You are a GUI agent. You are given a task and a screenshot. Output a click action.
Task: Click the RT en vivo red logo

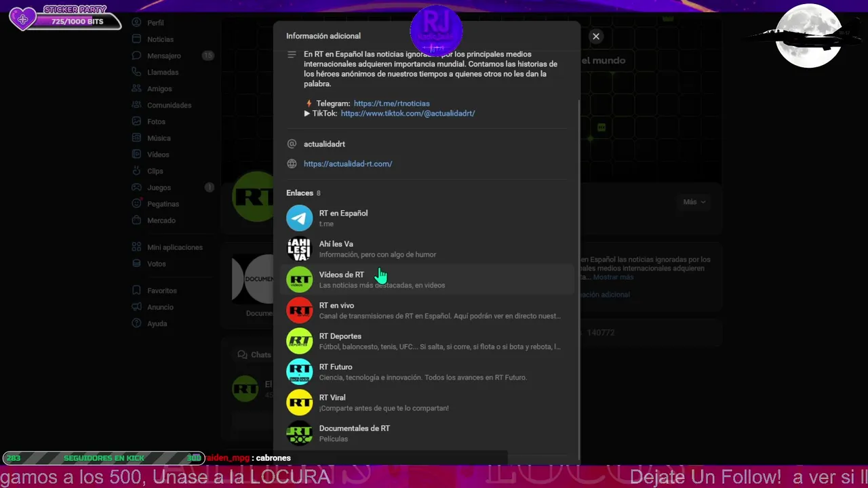pyautogui.click(x=299, y=310)
